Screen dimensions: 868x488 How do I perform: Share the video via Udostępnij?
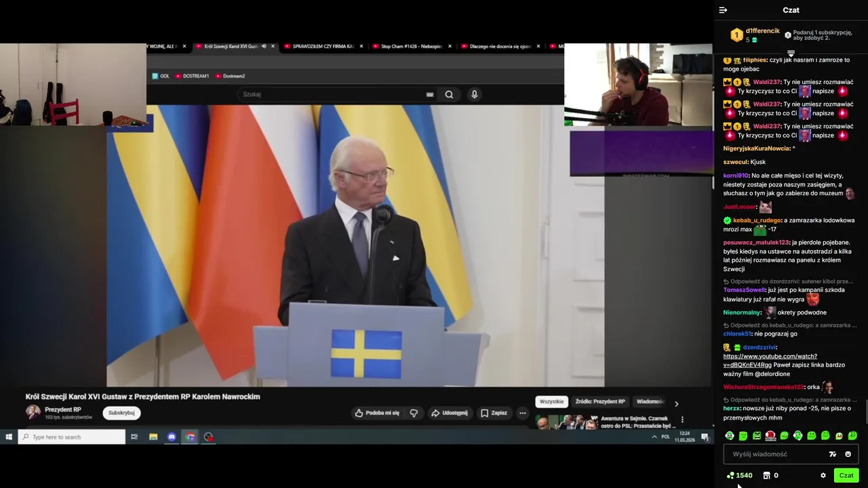point(450,413)
